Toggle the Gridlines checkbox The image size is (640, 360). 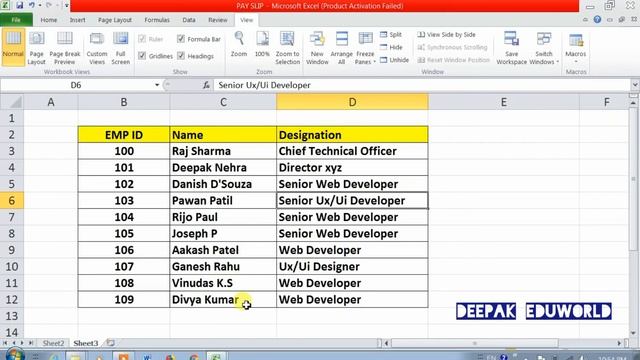tap(142, 56)
